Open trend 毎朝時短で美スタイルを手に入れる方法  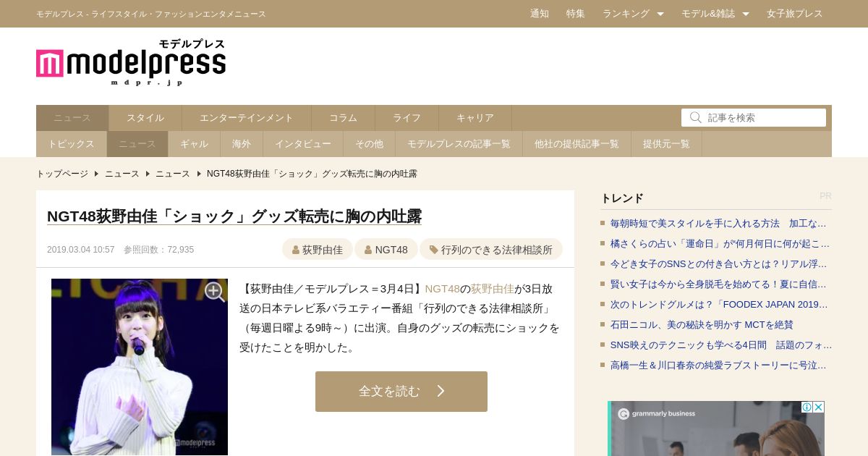718,223
